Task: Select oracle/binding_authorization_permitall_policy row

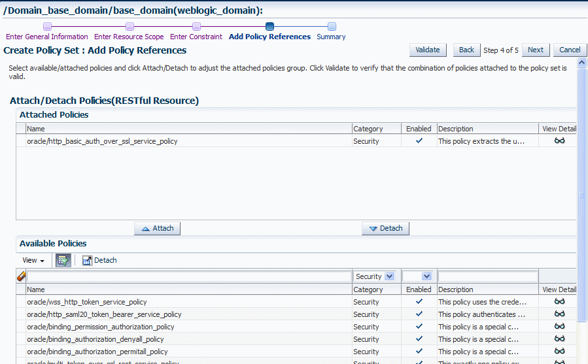Action: point(296,351)
